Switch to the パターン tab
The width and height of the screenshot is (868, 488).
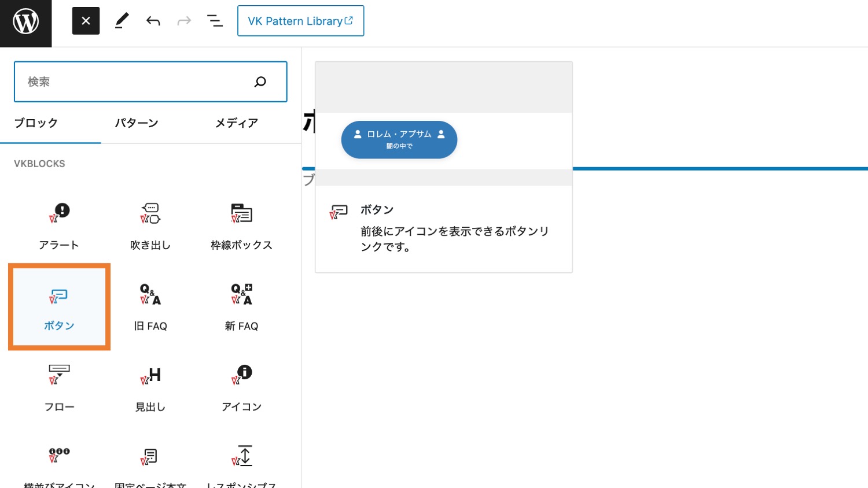(137, 123)
